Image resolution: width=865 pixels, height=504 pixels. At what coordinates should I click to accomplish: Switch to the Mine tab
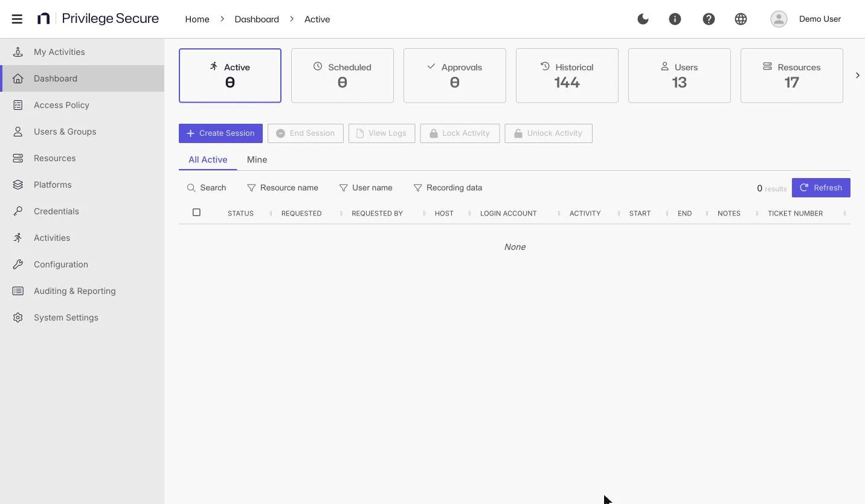pyautogui.click(x=257, y=160)
